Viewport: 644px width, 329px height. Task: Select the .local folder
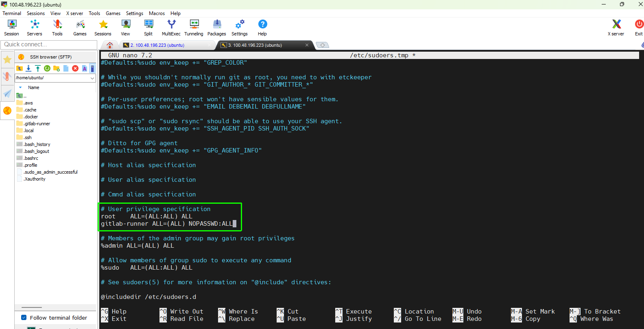[29, 131]
